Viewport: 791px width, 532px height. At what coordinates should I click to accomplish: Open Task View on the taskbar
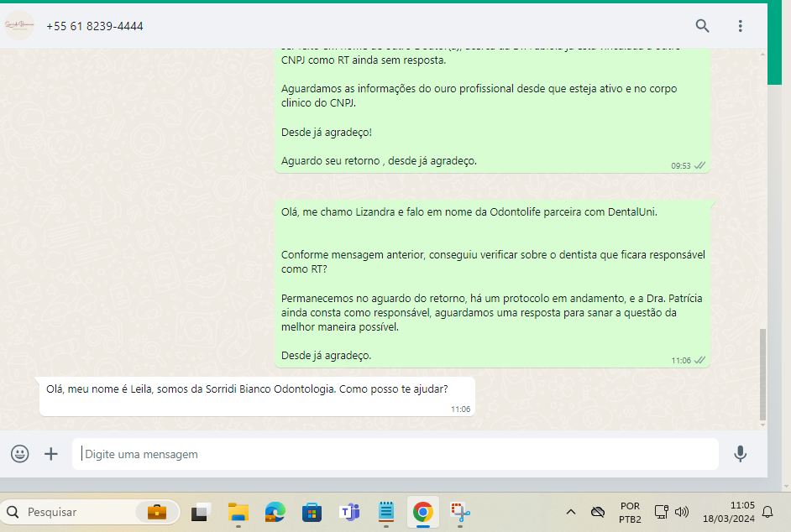click(201, 513)
